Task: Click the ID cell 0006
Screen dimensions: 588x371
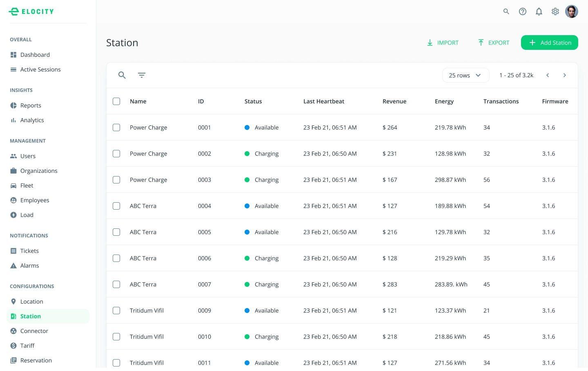Action: [x=205, y=258]
